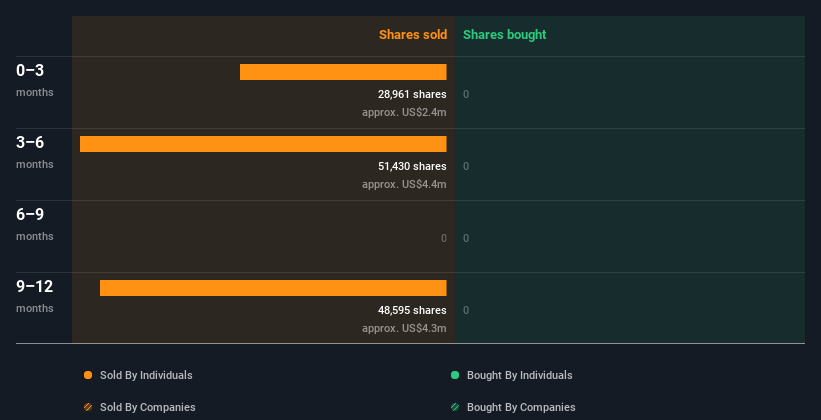This screenshot has width=821, height=420.
Task: Click the shares sold 0 in 6–9 months row
Action: click(x=444, y=239)
